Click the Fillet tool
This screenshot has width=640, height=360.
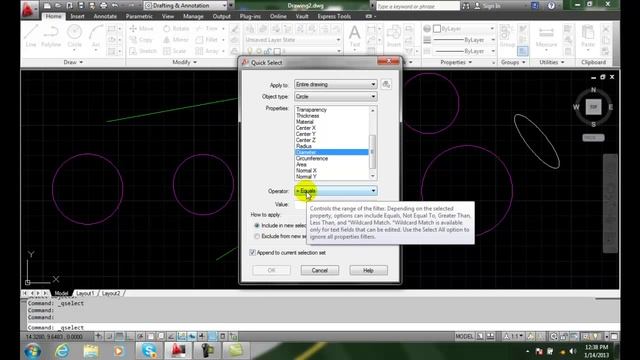pyautogui.click(x=207, y=40)
